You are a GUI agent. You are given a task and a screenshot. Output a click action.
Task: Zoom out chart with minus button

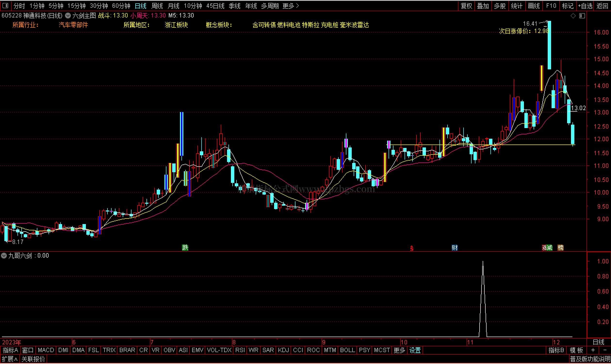[605, 350]
